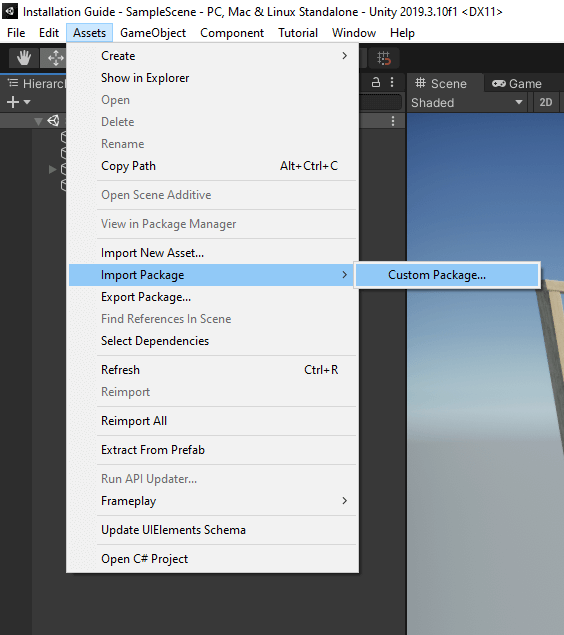Click the Create submenu arrow
This screenshot has height=635, width=564.
pyautogui.click(x=345, y=56)
